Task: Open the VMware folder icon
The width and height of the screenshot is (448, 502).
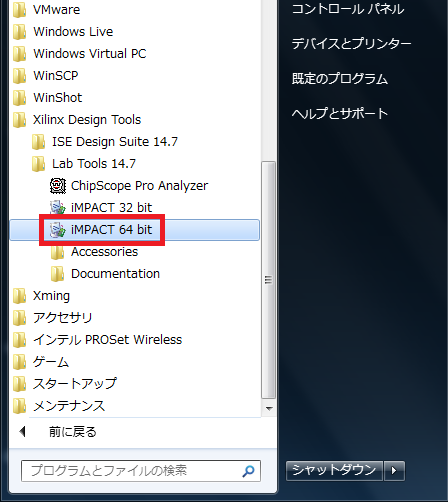Action: coord(19,10)
